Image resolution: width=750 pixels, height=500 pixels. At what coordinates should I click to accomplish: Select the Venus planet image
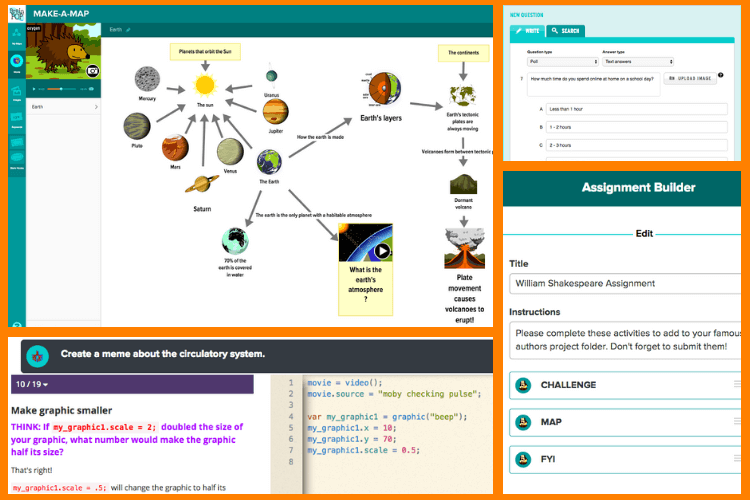tap(230, 152)
